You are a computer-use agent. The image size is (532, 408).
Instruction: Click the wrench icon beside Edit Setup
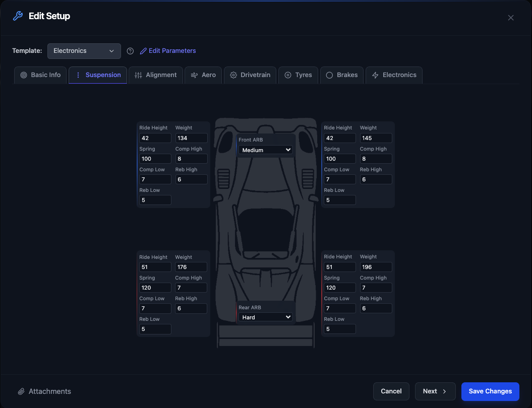18,16
